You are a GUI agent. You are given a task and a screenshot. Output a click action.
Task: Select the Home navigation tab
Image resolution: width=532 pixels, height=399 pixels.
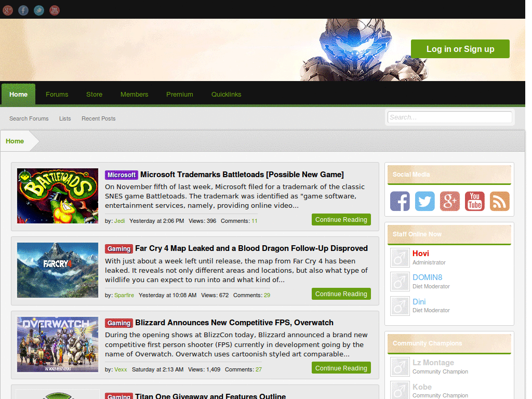18,95
